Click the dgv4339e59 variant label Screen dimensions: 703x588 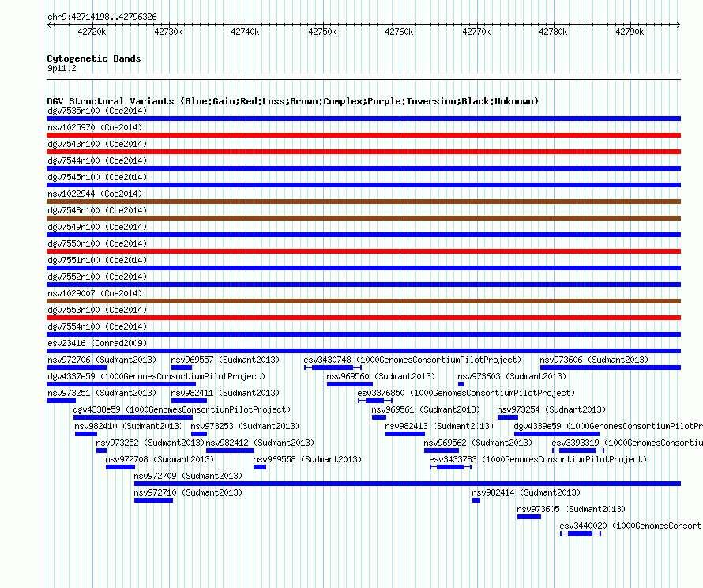(608, 426)
